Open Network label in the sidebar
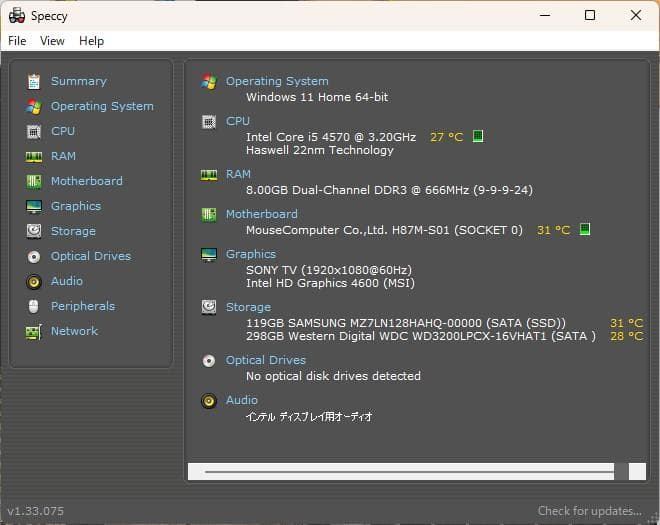The image size is (660, 525). (74, 331)
